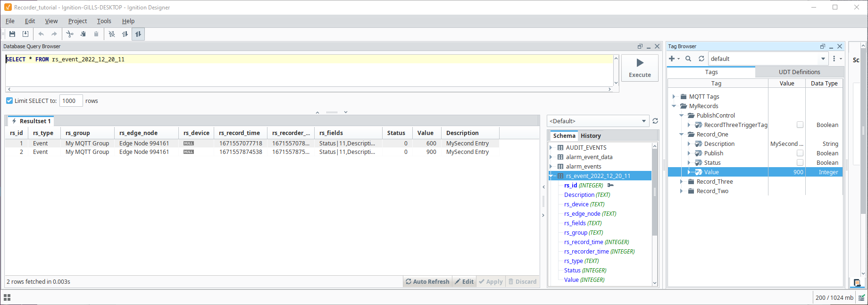Collapse rs_event_2022_12_20_11 table node

(x=551, y=176)
